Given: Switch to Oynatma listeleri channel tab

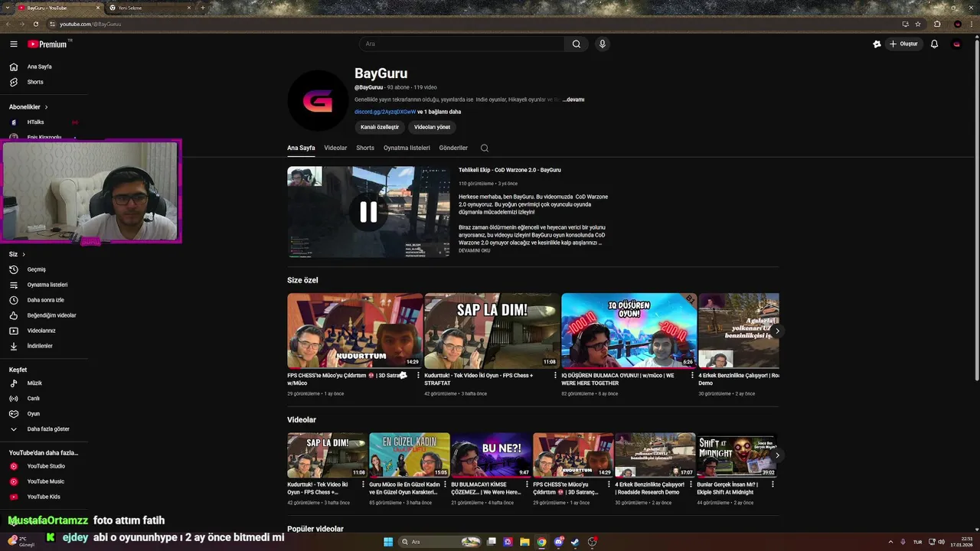Looking at the screenshot, I should coord(407,148).
